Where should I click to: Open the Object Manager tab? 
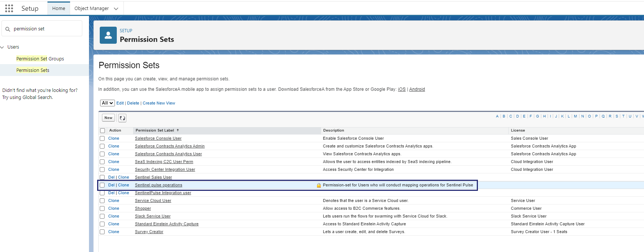click(x=92, y=8)
